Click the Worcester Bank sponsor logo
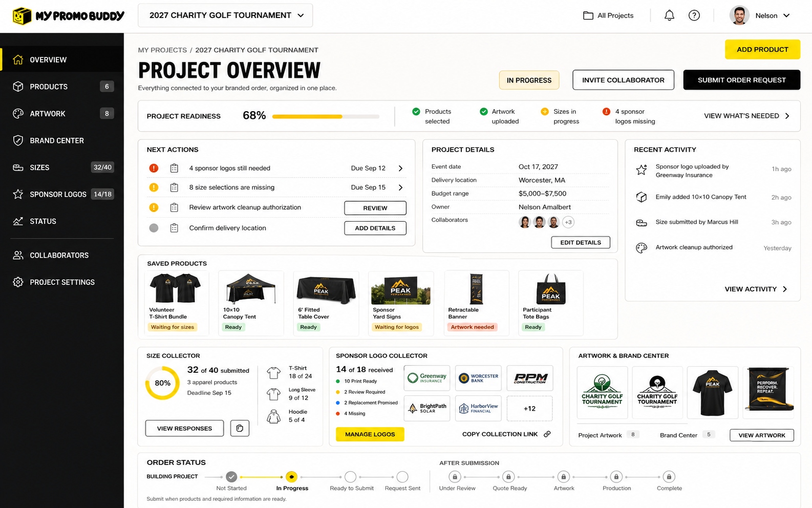The height and width of the screenshot is (508, 812). point(478,378)
